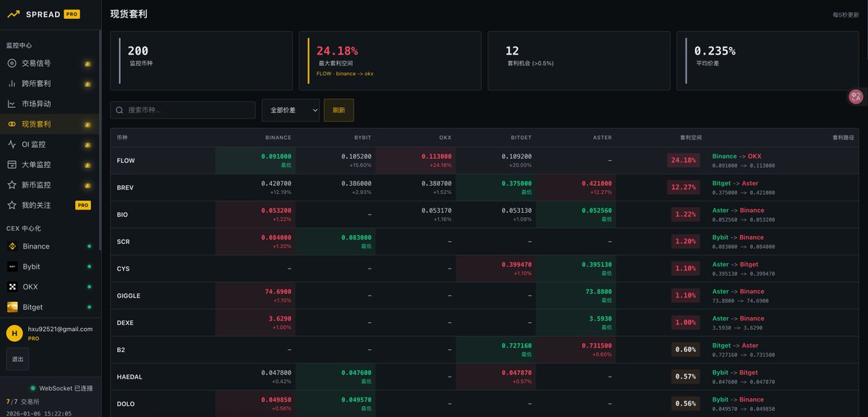Click DEXE's Binance price 3.6290

[x=279, y=319]
